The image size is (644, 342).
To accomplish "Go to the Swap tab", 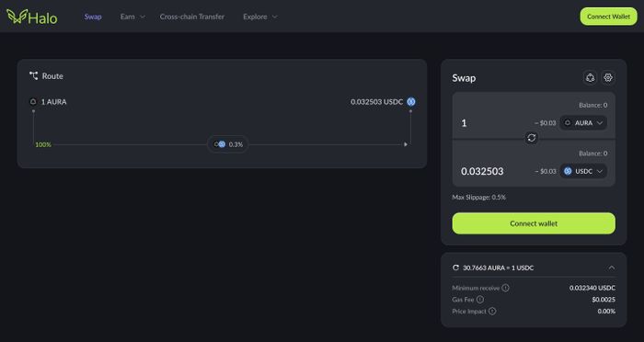I will coord(93,17).
